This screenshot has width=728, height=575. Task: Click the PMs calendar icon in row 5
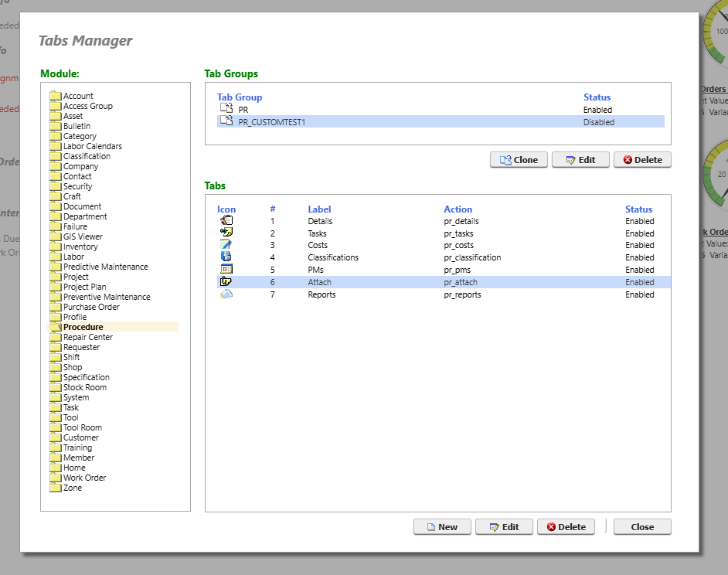pos(226,269)
